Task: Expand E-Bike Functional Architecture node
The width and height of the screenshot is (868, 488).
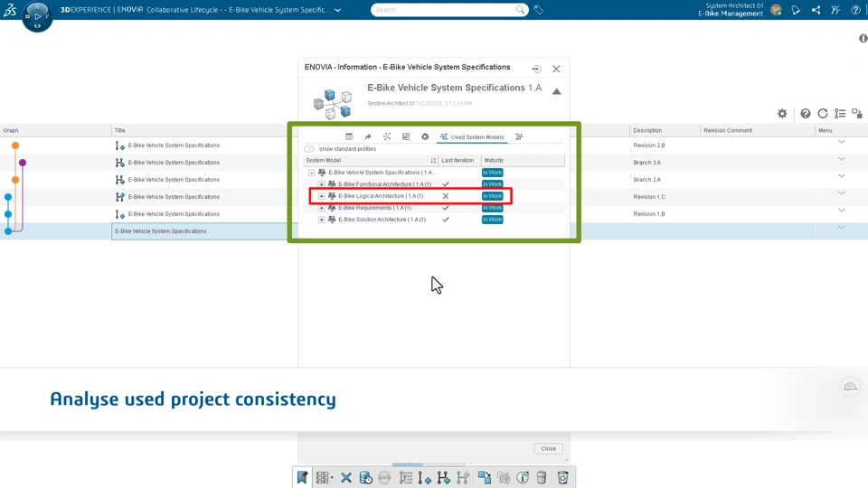Action: 322,184
